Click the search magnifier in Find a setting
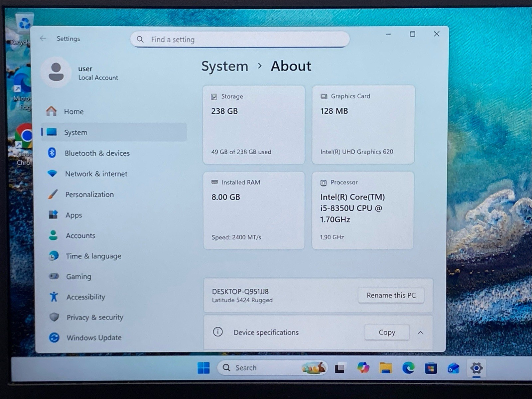The height and width of the screenshot is (399, 532). 140,39
